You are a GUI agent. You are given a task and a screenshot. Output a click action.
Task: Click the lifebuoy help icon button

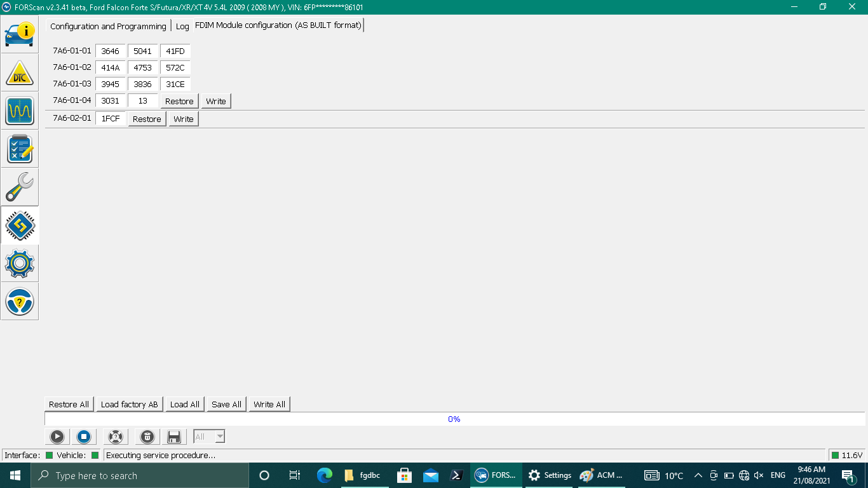[115, 437]
